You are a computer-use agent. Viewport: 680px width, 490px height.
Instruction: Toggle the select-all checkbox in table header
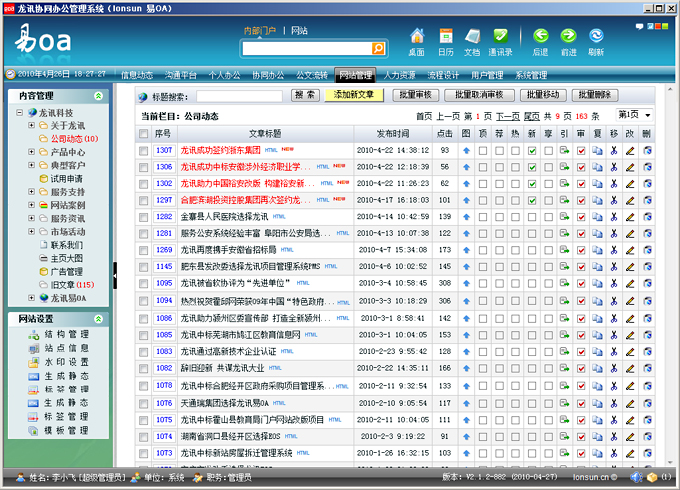tap(144, 133)
